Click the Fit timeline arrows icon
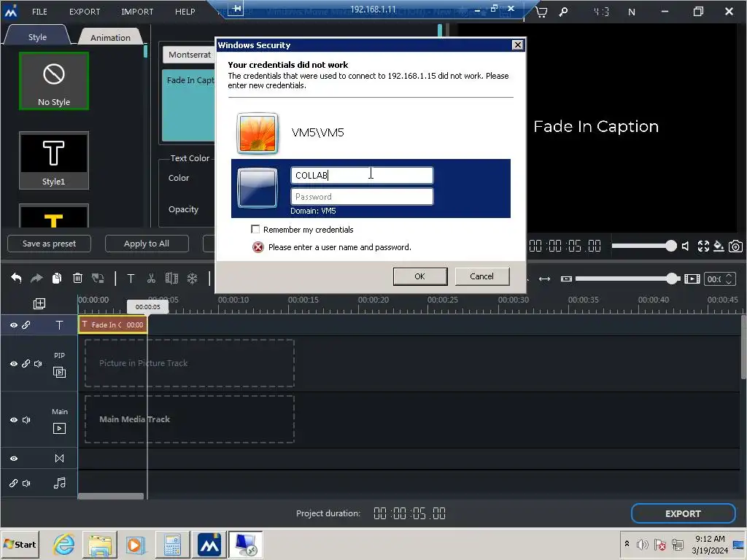Viewport: 747px width, 560px height. 544,279
